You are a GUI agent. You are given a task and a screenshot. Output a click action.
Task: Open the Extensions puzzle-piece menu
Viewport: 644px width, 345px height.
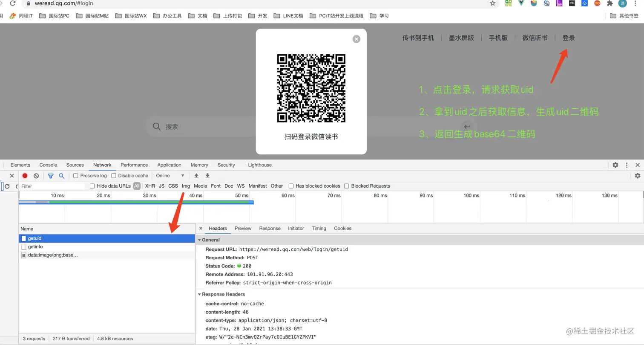(x=610, y=3)
